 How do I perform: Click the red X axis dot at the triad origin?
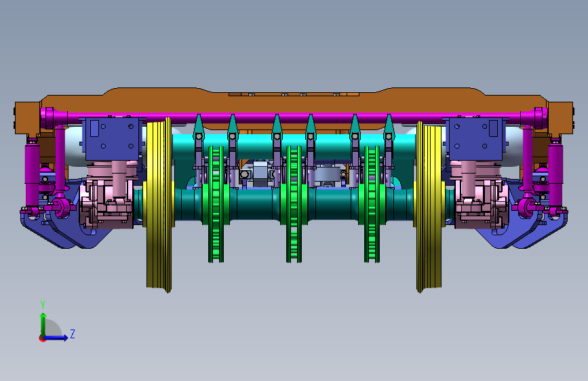[42, 338]
